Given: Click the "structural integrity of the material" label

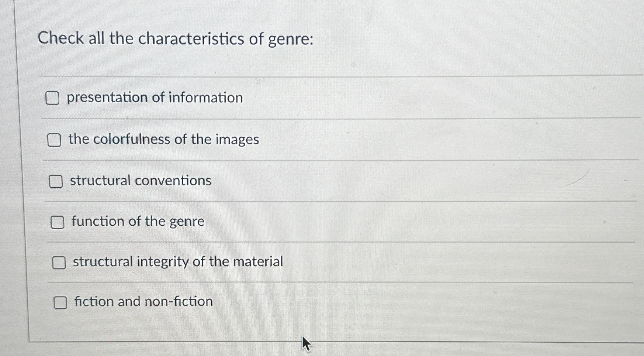Looking at the screenshot, I should 177,262.
